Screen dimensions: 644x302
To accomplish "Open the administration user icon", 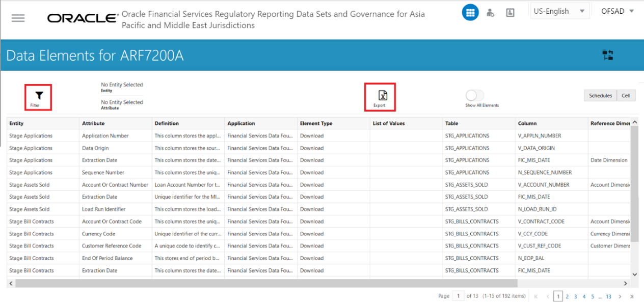I will tap(490, 13).
